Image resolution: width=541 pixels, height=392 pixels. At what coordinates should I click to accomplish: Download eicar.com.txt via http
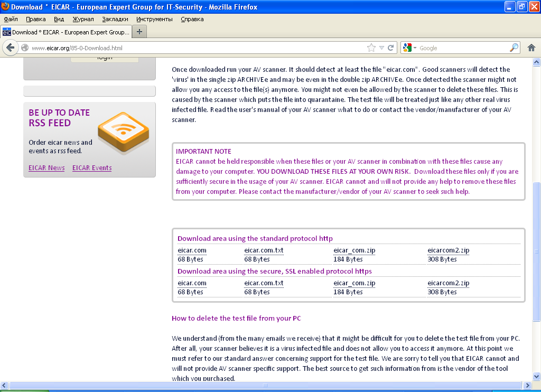click(x=264, y=250)
